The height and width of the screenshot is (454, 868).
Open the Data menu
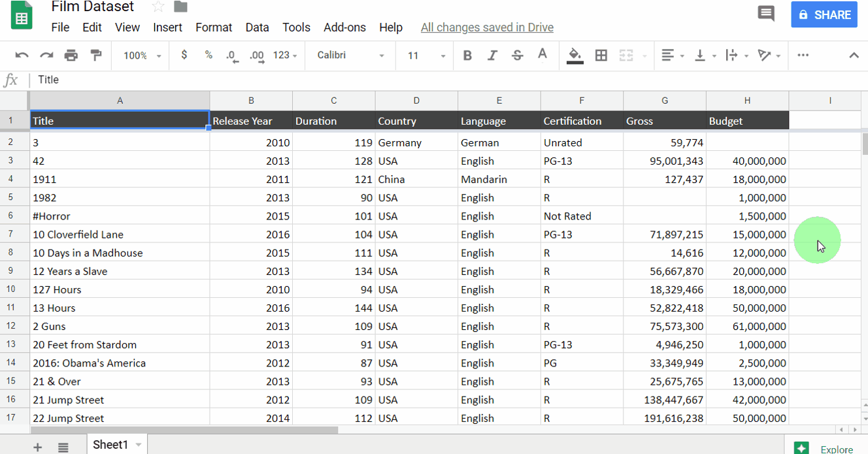click(257, 27)
